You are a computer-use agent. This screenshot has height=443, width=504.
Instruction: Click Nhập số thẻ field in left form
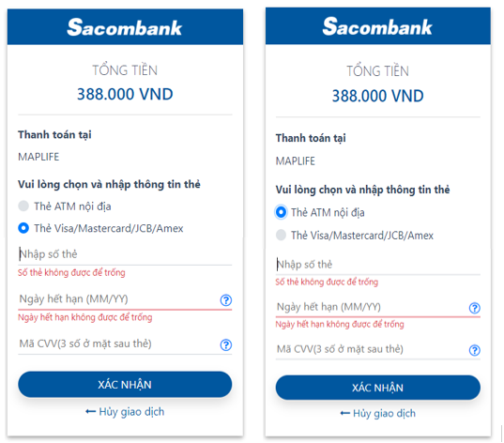125,254
